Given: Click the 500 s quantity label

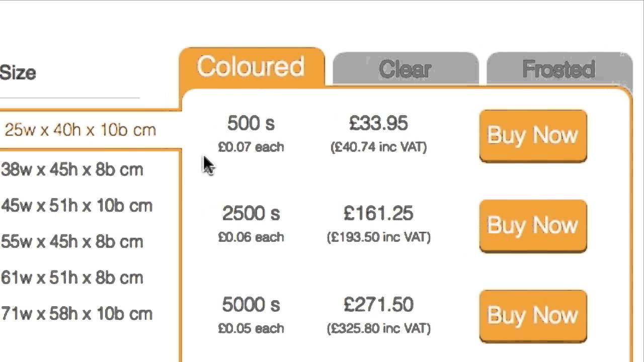Looking at the screenshot, I should coord(251,124).
